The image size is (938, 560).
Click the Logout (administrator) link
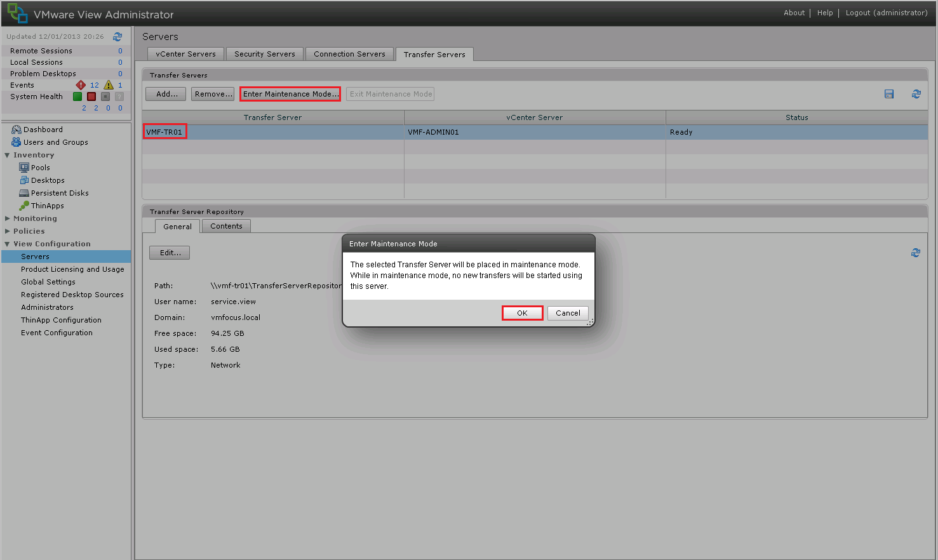click(886, 13)
